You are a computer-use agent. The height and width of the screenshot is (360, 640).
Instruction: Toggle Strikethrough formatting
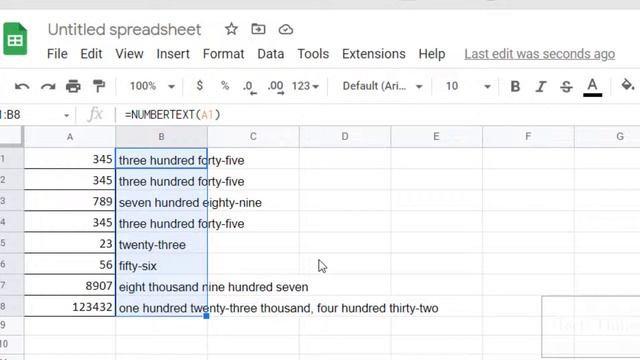566,87
